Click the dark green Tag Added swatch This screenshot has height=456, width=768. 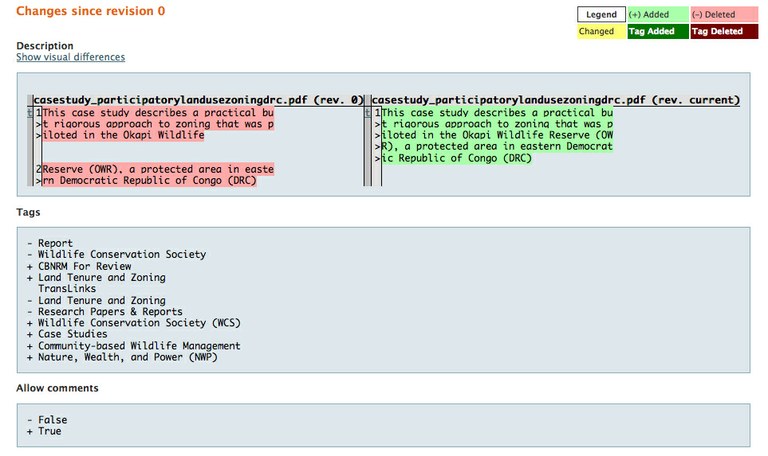(x=657, y=31)
